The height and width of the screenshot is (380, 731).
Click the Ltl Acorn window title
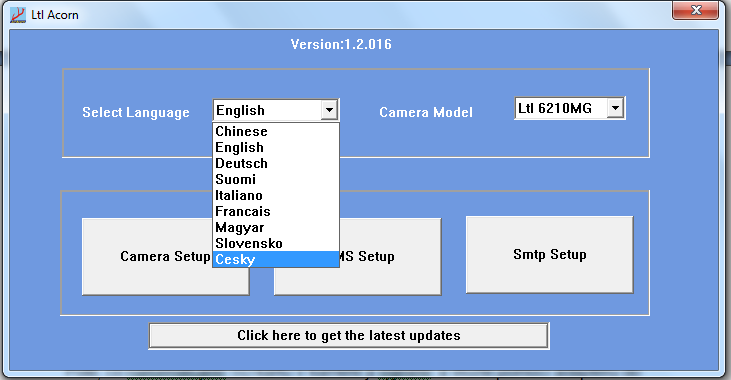click(55, 15)
